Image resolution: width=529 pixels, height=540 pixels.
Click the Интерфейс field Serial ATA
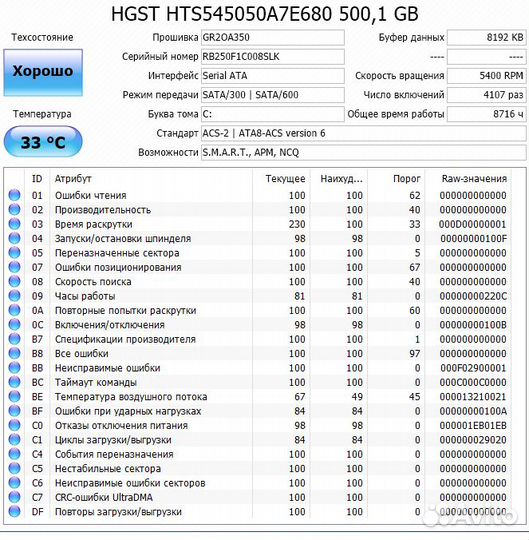273,76
